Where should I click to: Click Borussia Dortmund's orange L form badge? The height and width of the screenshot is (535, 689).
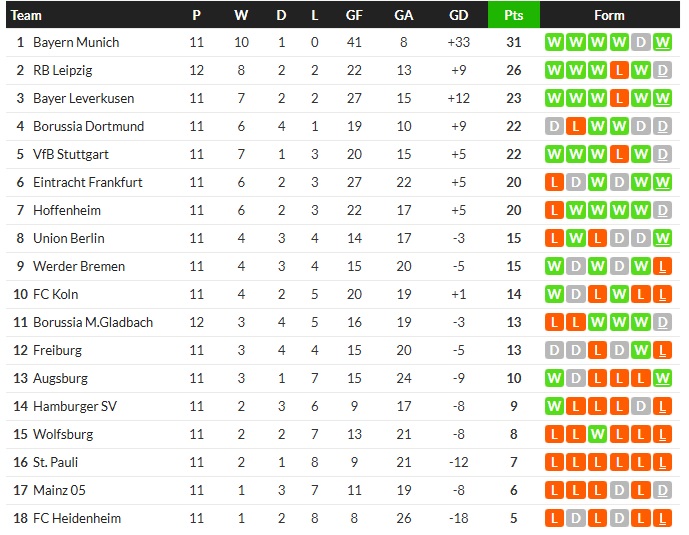pyautogui.click(x=575, y=127)
